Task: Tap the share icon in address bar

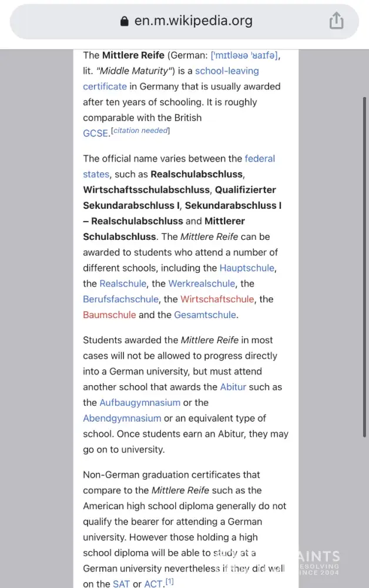Action: pyautogui.click(x=336, y=21)
